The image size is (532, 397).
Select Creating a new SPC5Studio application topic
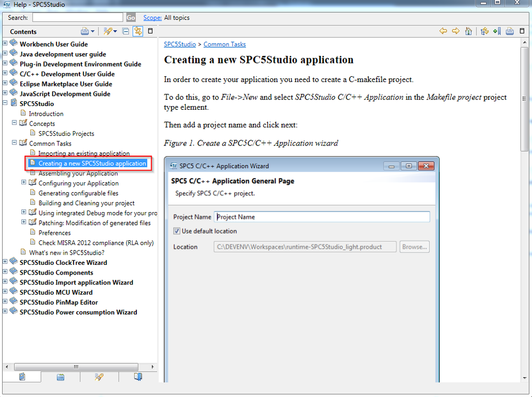92,164
